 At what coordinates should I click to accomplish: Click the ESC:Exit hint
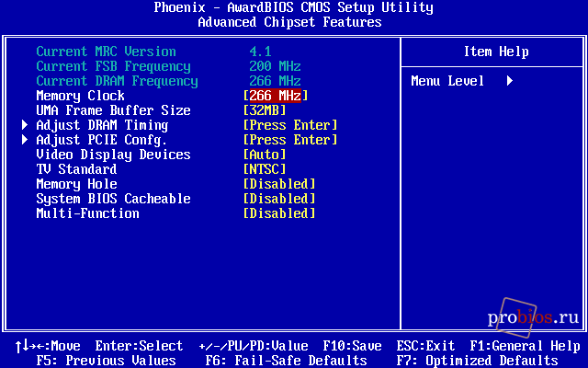click(425, 346)
